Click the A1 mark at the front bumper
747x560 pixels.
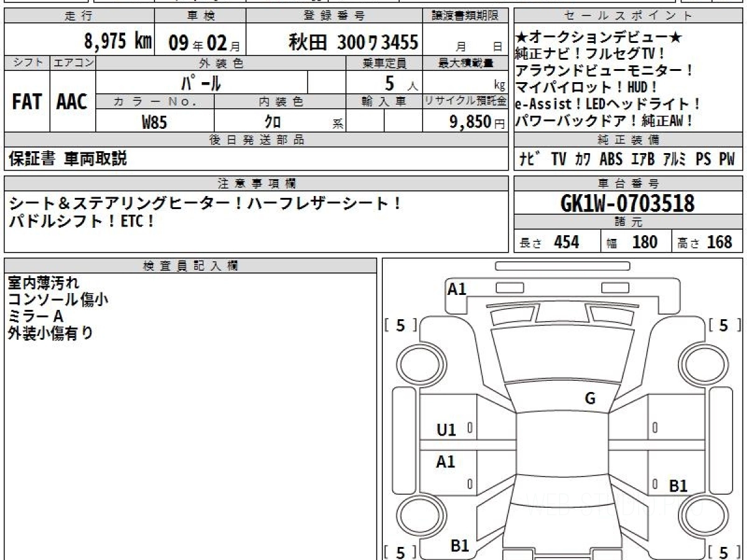(457, 289)
